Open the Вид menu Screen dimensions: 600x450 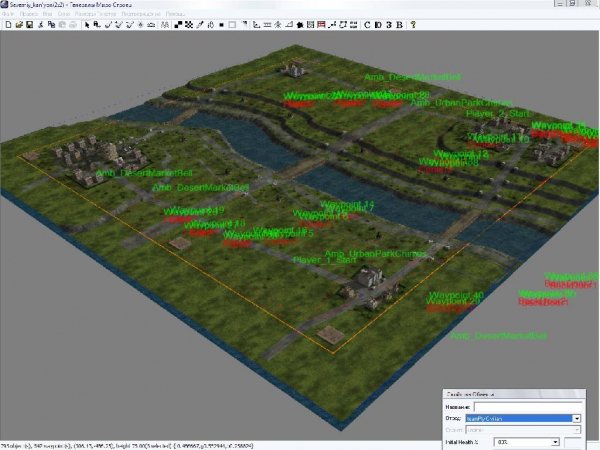pyautogui.click(x=48, y=14)
